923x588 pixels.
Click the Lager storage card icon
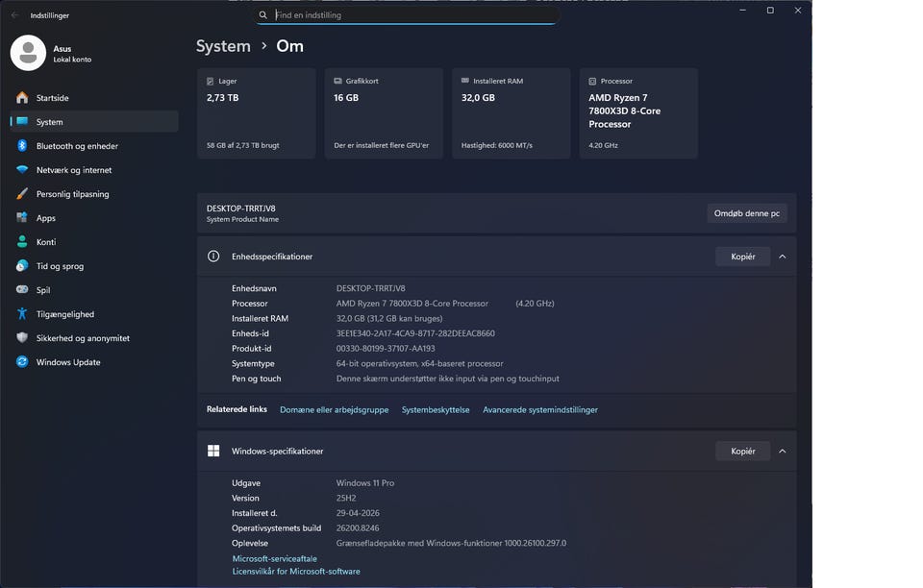(211, 81)
